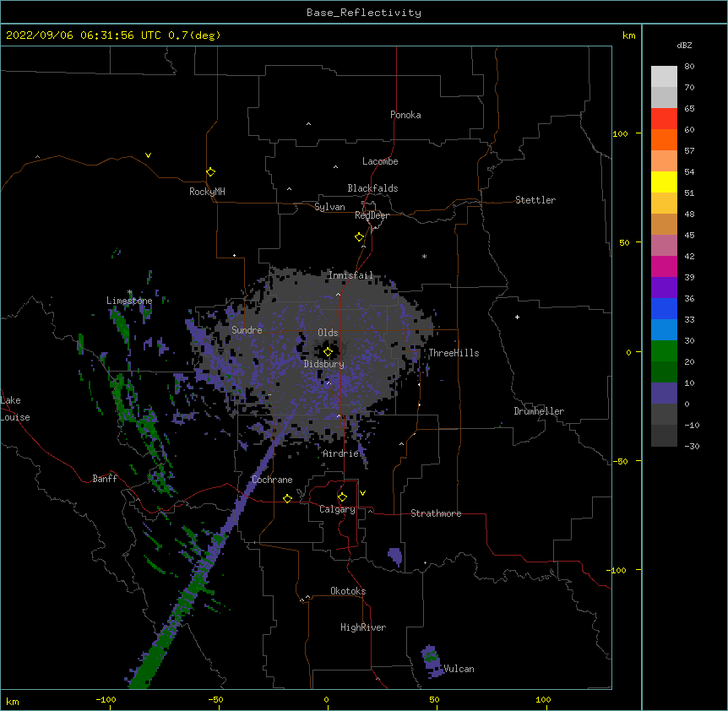The image size is (728, 711).
Task: Click the ThreeHills label
Action: [454, 353]
